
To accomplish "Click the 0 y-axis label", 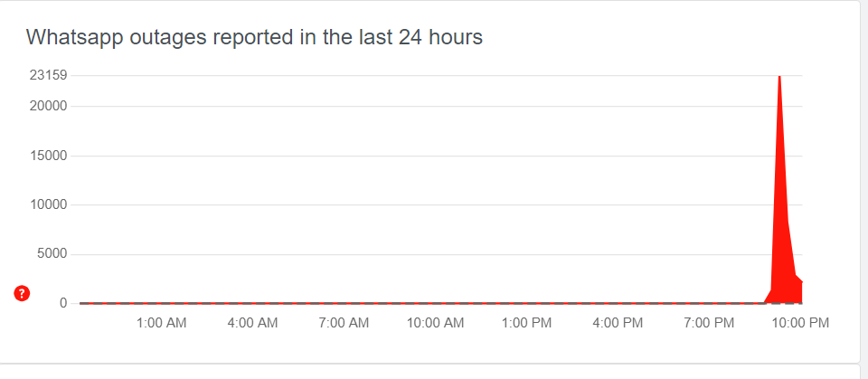I will (x=64, y=303).
